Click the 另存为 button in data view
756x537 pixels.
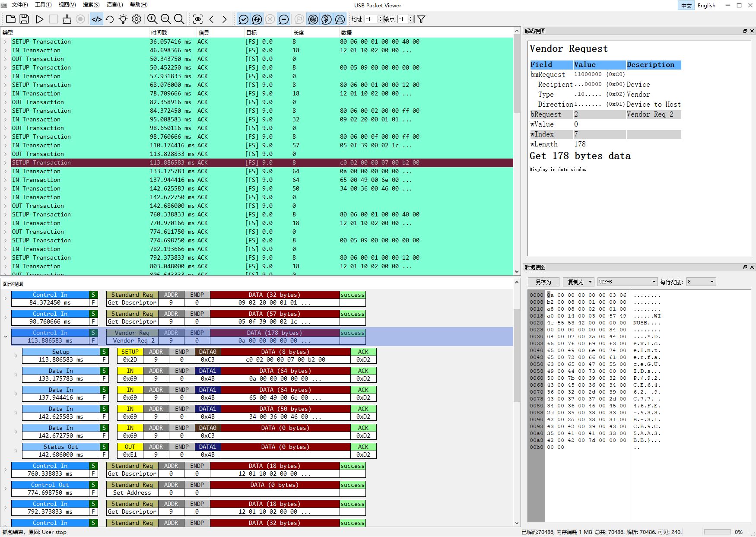coord(543,282)
